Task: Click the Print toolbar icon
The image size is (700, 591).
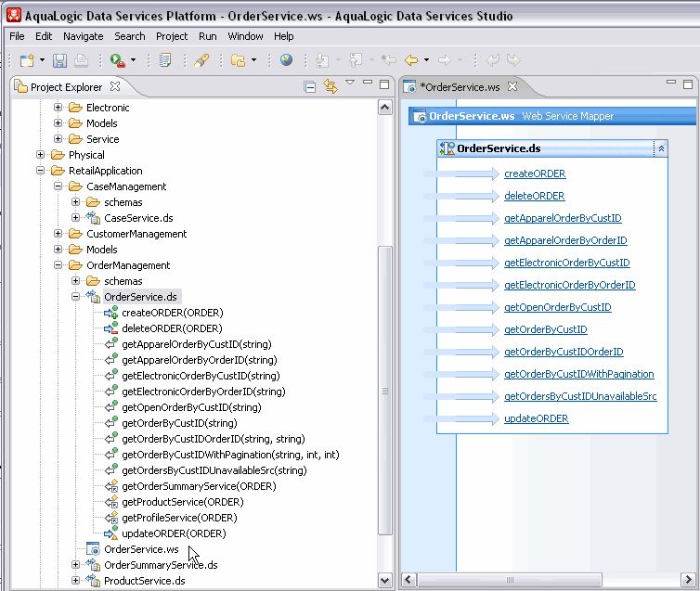Action: 81,60
